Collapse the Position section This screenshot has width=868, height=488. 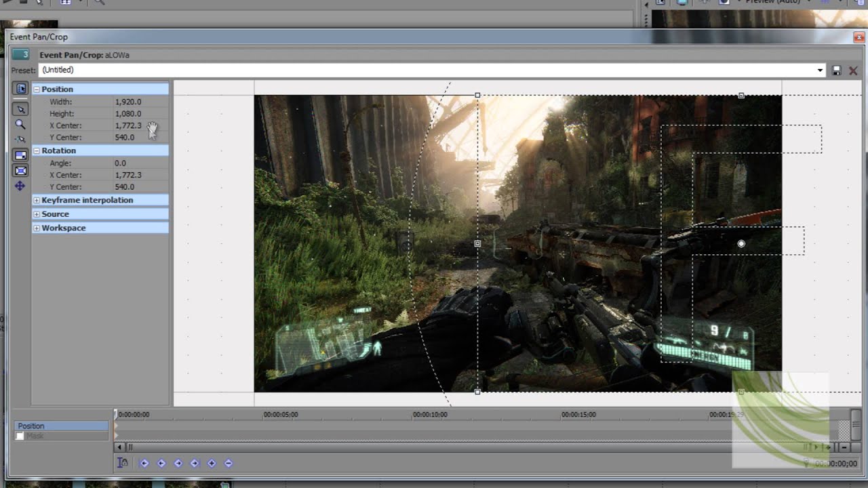point(37,89)
